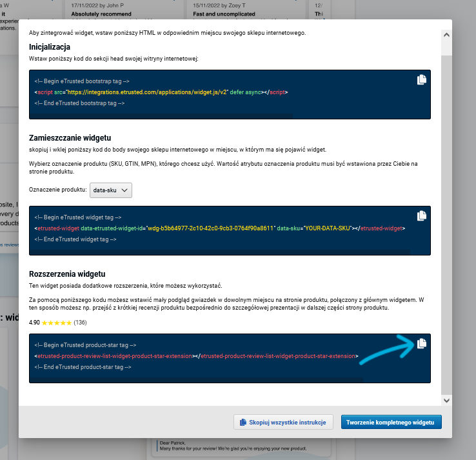Click the (136) review count text
The width and height of the screenshot is (476, 460).
click(x=80, y=323)
